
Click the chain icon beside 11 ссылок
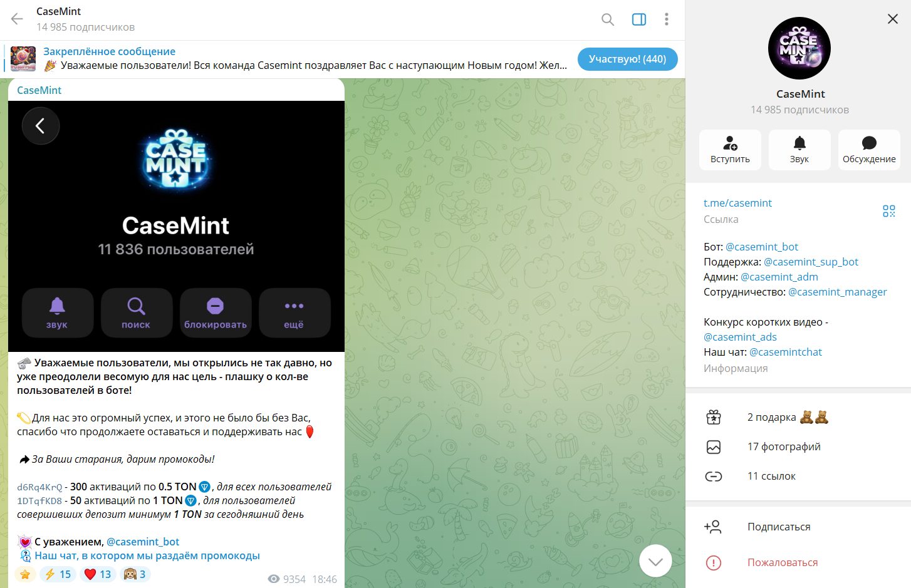[x=714, y=477]
